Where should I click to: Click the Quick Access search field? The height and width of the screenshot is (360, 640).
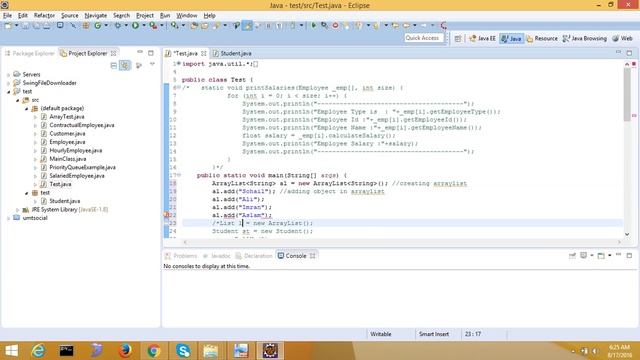(423, 38)
